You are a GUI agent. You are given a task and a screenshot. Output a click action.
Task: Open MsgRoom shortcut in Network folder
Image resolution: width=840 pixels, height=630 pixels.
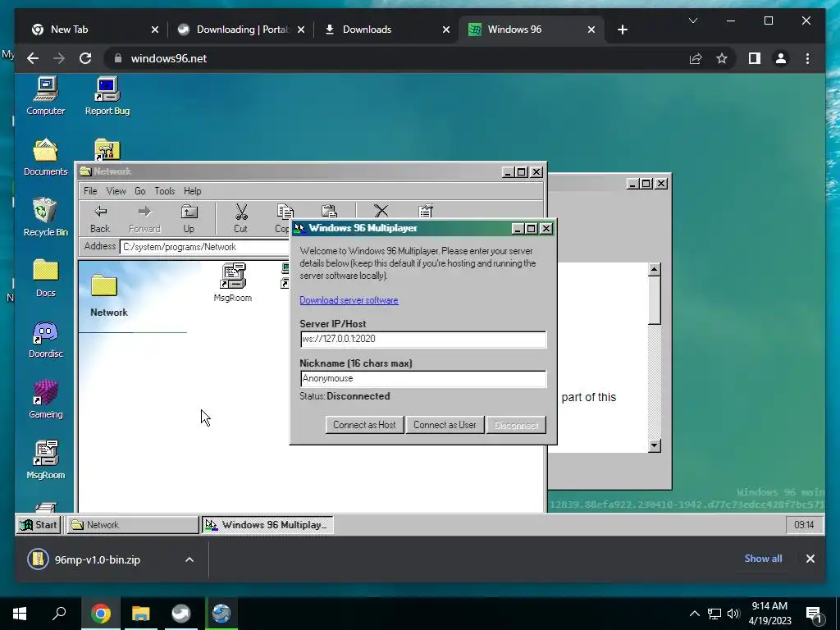tap(232, 282)
